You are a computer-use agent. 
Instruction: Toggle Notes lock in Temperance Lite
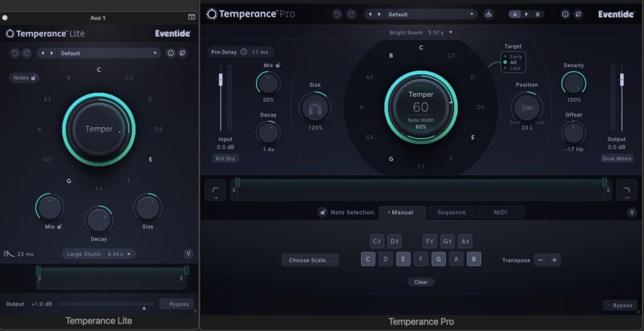[34, 77]
